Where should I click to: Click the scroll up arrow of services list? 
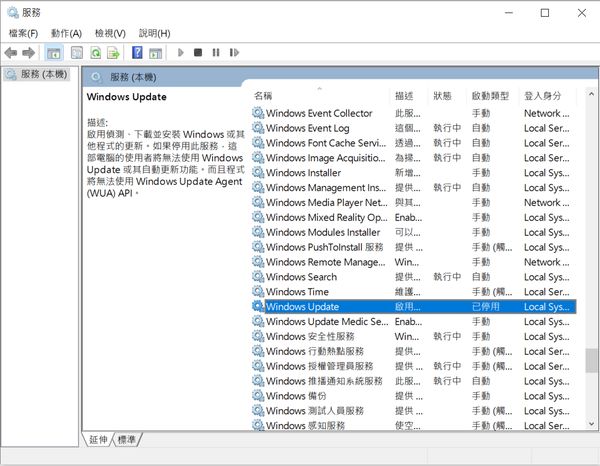point(591,94)
